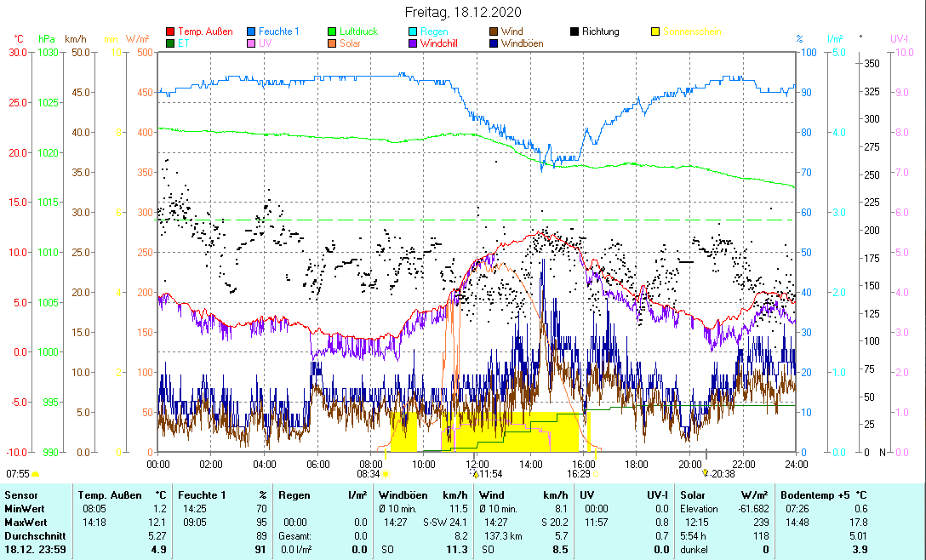Click the 'W/m²' solar axis unit label
The width and height of the screenshot is (926, 560).
(x=138, y=40)
